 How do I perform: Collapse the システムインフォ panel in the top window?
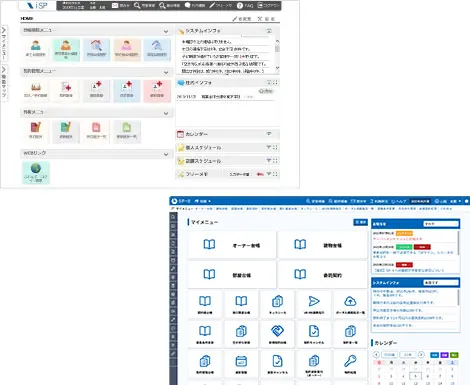[x=269, y=31]
